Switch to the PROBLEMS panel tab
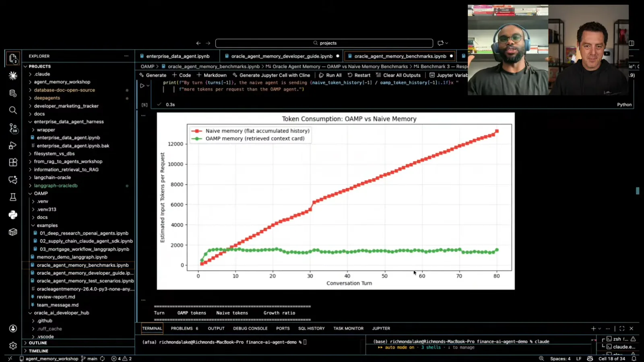 coord(184,329)
